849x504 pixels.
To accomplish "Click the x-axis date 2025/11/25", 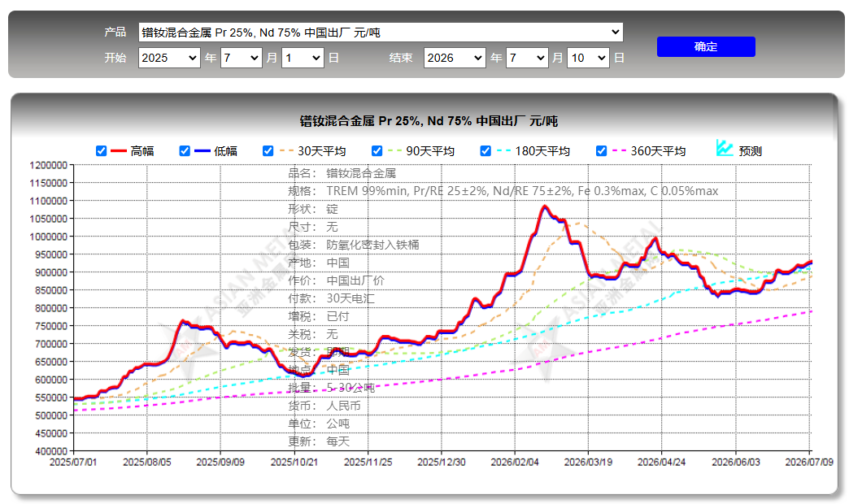I will pyautogui.click(x=368, y=462).
